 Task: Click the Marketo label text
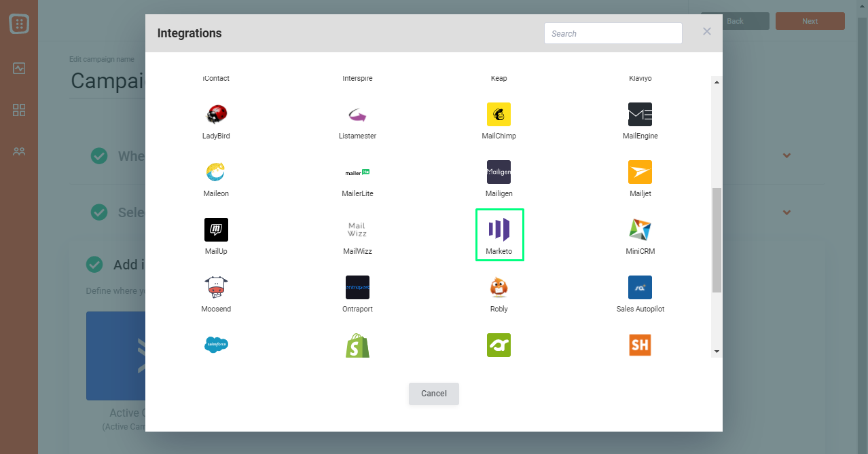499,251
